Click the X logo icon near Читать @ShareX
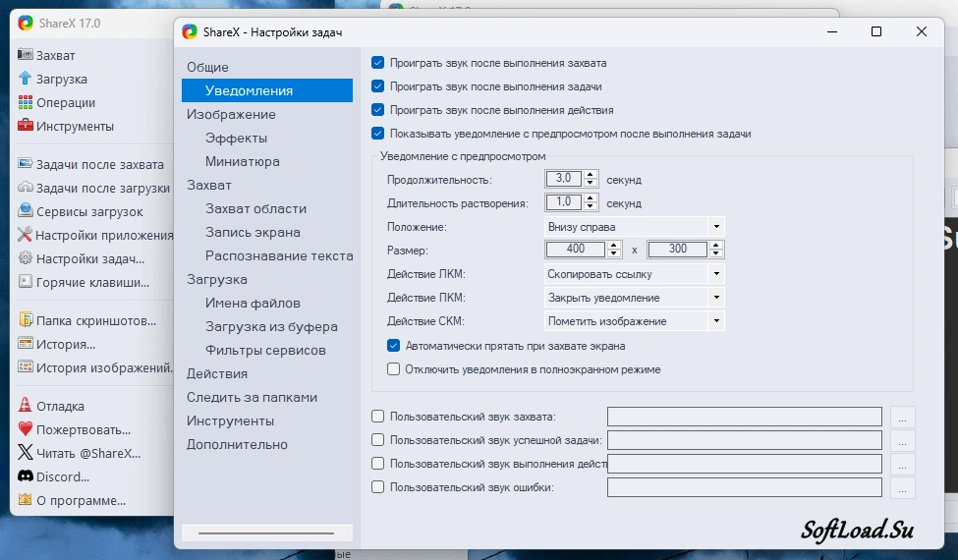 coord(25,453)
